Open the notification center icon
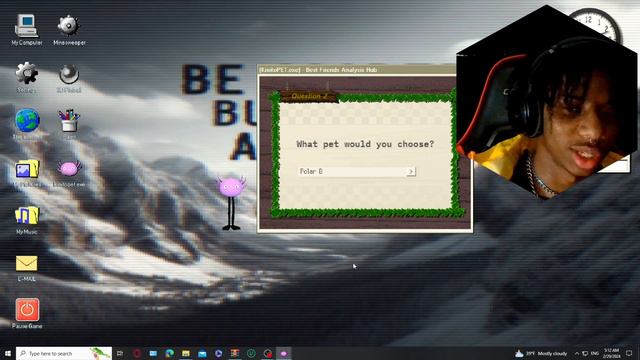640x360 pixels. pos(629,353)
